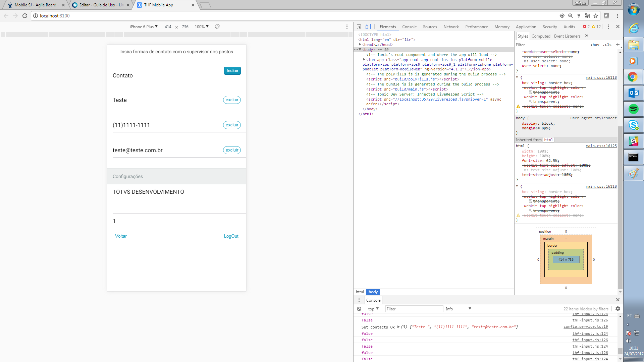
Task: Click the console Filter input field
Action: pyautogui.click(x=414, y=309)
